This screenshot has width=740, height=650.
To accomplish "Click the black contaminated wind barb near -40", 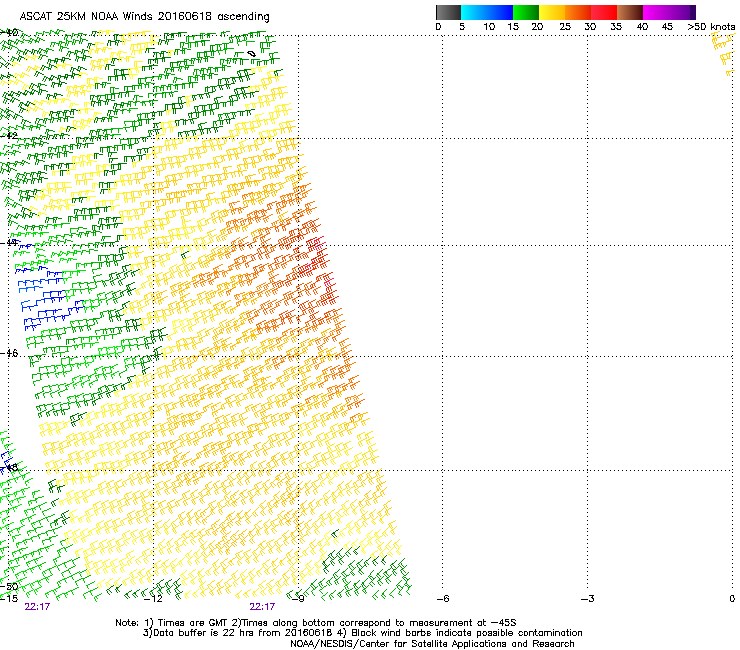I will tap(252, 54).
